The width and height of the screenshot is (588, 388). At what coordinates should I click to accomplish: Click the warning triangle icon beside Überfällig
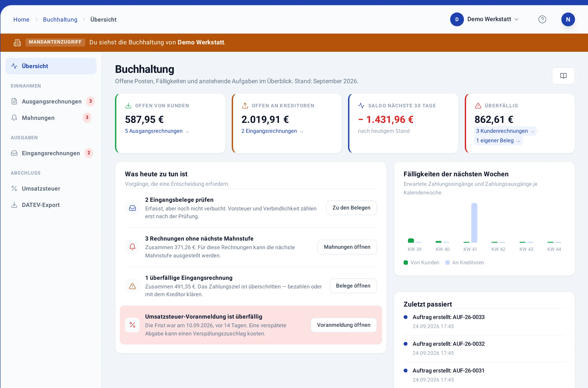tap(478, 106)
